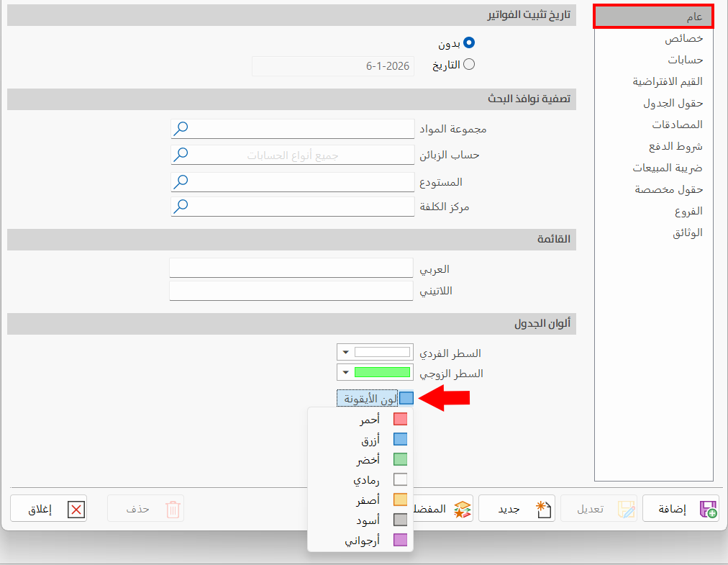Open the ضريبة المبيعات sidebar tab
Viewport: 728px width, 565px height.
point(654,168)
